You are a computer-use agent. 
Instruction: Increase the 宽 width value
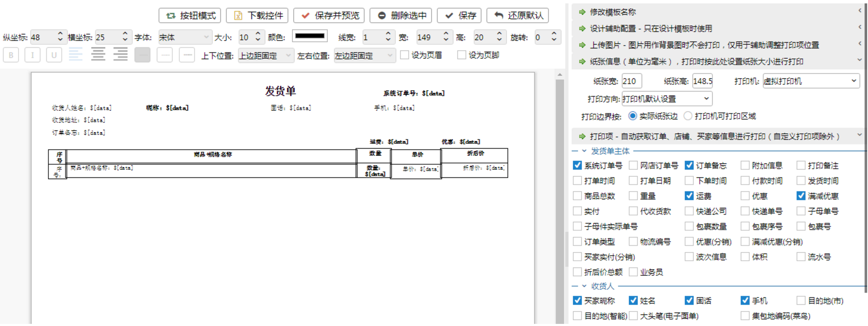[446, 34]
